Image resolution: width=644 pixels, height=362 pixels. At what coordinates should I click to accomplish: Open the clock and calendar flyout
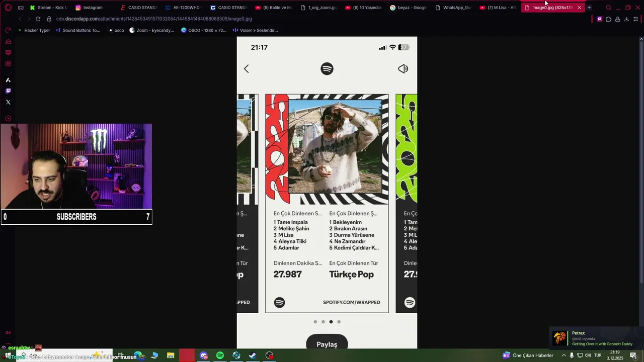[615, 355]
